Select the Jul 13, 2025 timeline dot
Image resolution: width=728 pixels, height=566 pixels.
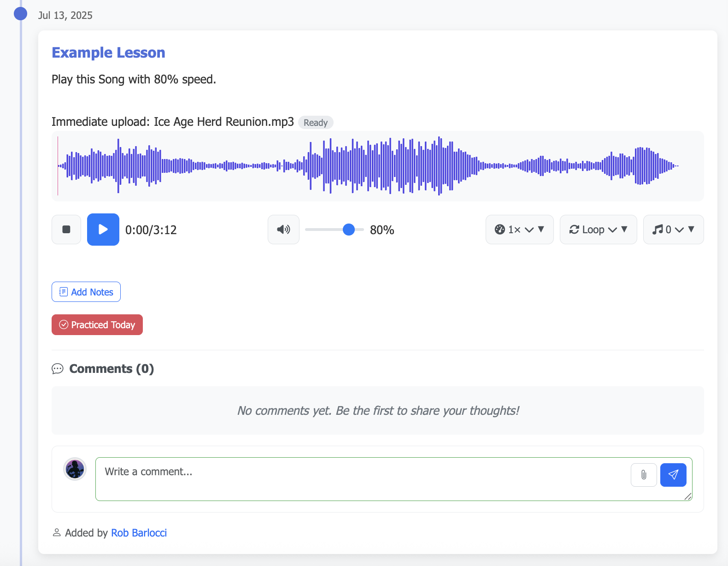pos(20,14)
